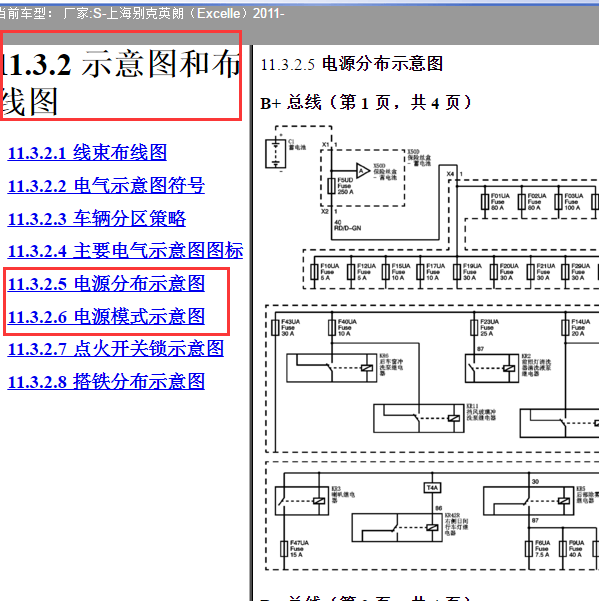Click fuse F47UA 15 A in diagram
The height and width of the screenshot is (601, 599).
pyautogui.click(x=284, y=548)
